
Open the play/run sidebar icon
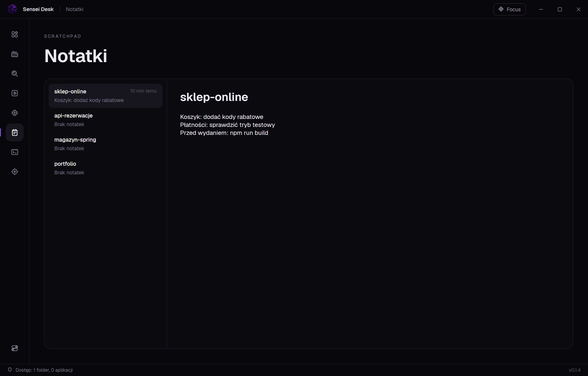(15, 93)
